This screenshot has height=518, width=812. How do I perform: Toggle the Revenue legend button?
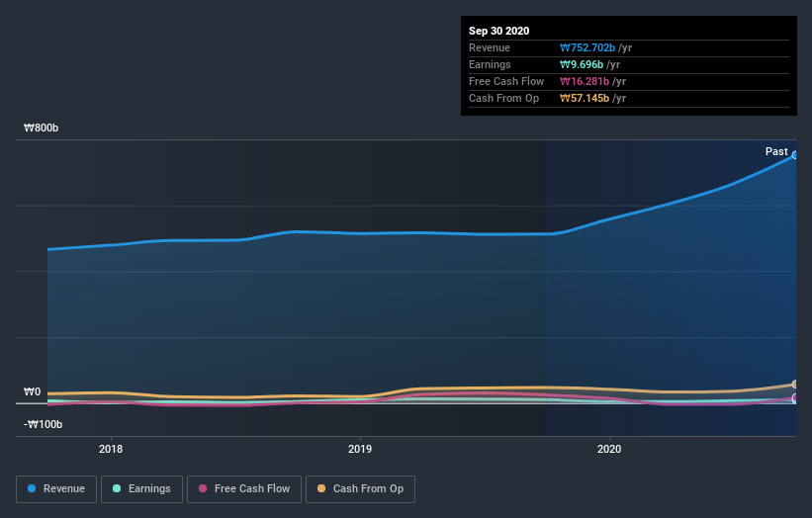[x=56, y=489]
